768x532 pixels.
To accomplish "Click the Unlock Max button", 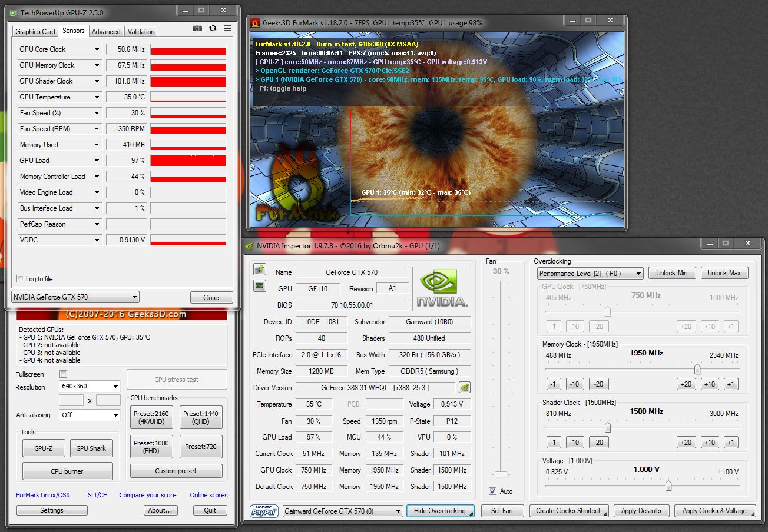I will click(x=724, y=273).
